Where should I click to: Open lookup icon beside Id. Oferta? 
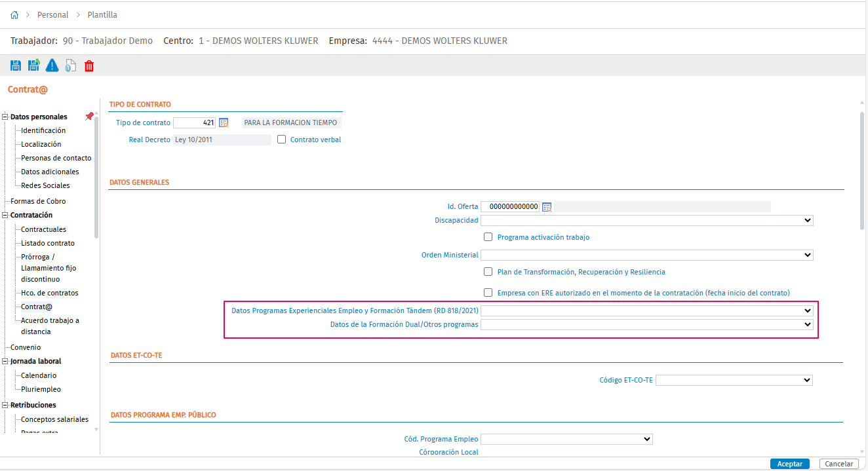pyautogui.click(x=547, y=207)
